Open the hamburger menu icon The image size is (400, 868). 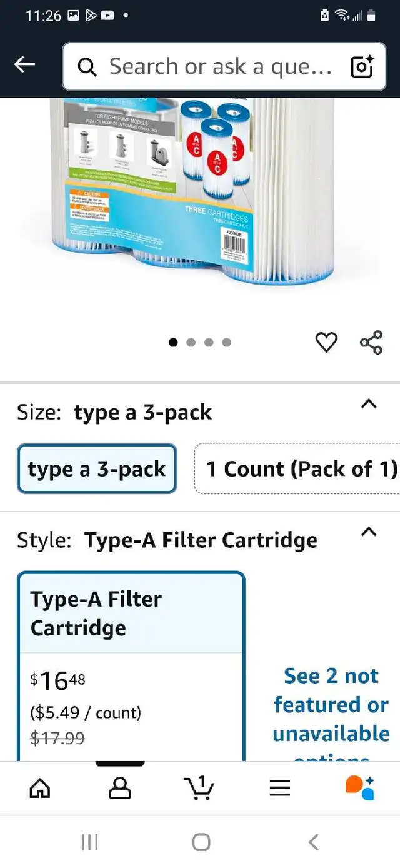click(280, 788)
